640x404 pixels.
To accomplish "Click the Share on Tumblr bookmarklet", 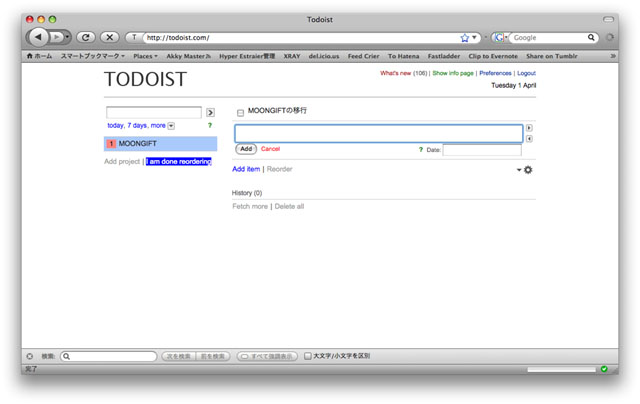I will [x=551, y=56].
